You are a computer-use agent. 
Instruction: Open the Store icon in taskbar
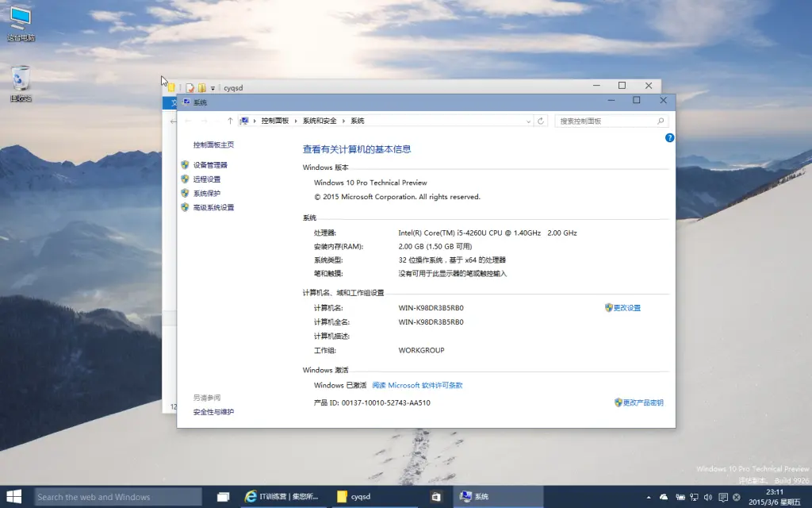click(436, 497)
